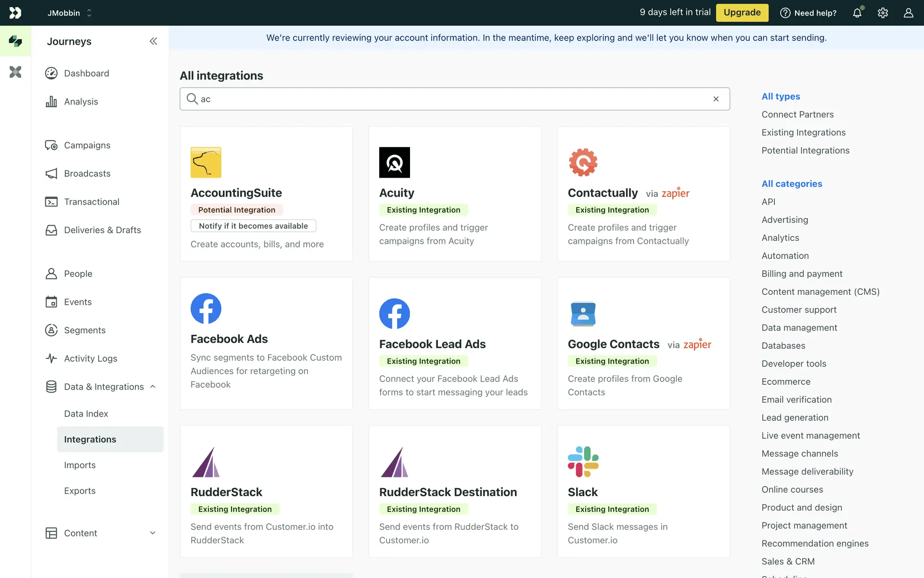This screenshot has height=578, width=924.
Task: Switch to the second workspace app icon
Action: tap(15, 72)
